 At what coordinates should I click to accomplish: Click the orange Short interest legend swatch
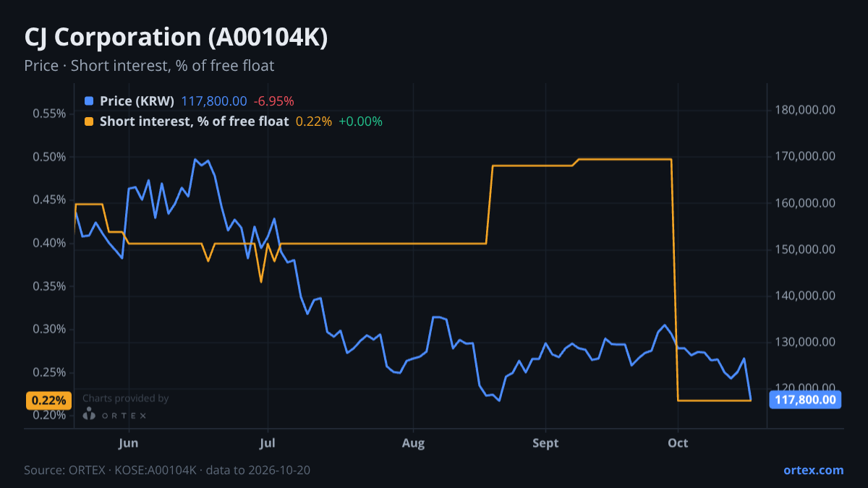tap(89, 121)
